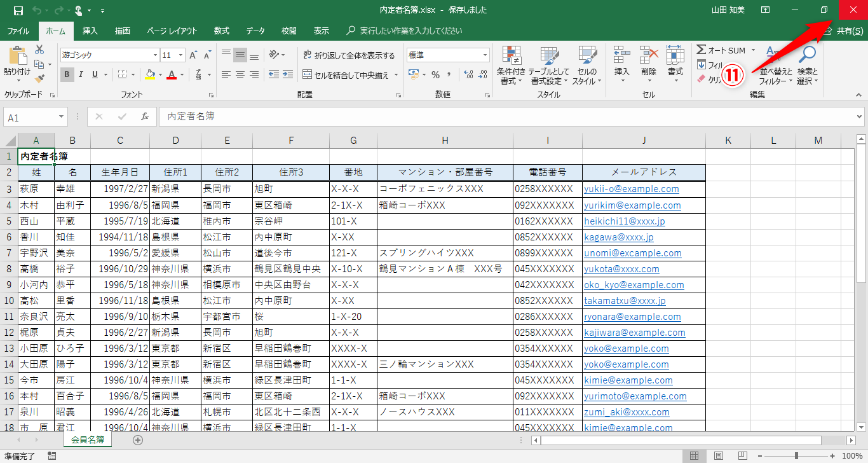The height and width of the screenshot is (463, 868).
Task: Toggle underline formatting (U)
Action: coord(95,74)
